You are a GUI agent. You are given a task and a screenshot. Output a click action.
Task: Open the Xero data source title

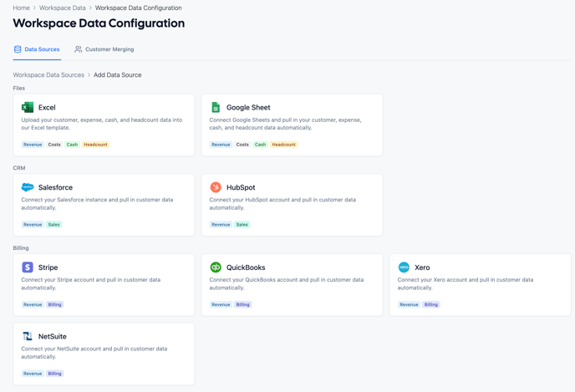pos(422,267)
